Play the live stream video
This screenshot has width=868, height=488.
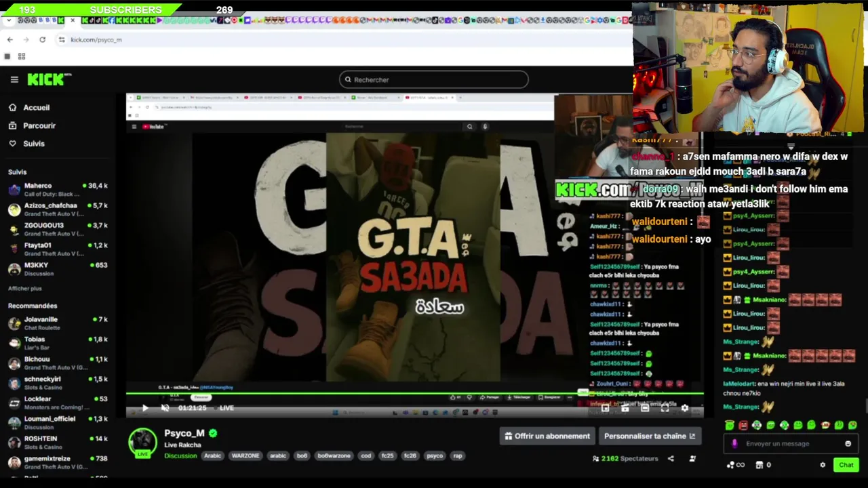pos(144,408)
